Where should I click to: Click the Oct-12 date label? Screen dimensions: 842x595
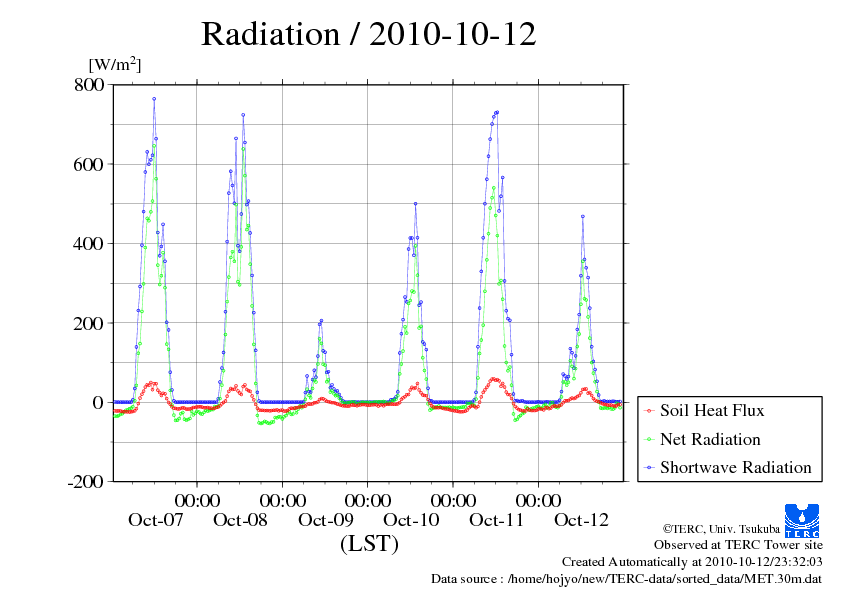pyautogui.click(x=582, y=520)
